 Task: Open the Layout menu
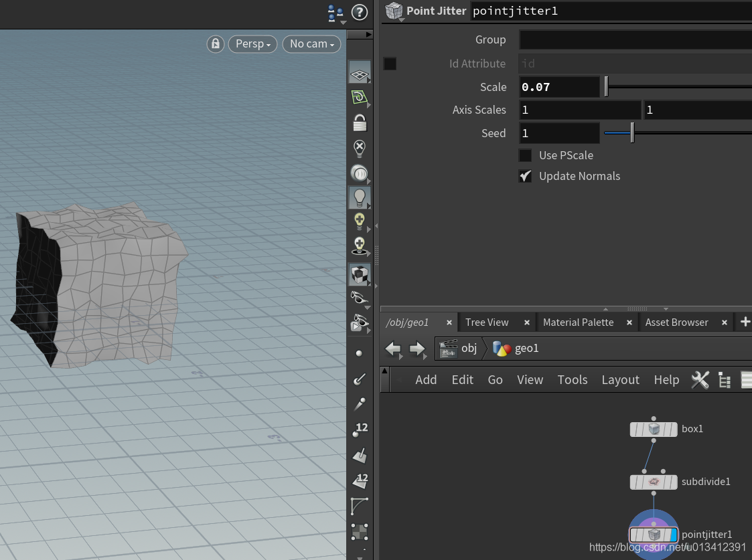(620, 380)
